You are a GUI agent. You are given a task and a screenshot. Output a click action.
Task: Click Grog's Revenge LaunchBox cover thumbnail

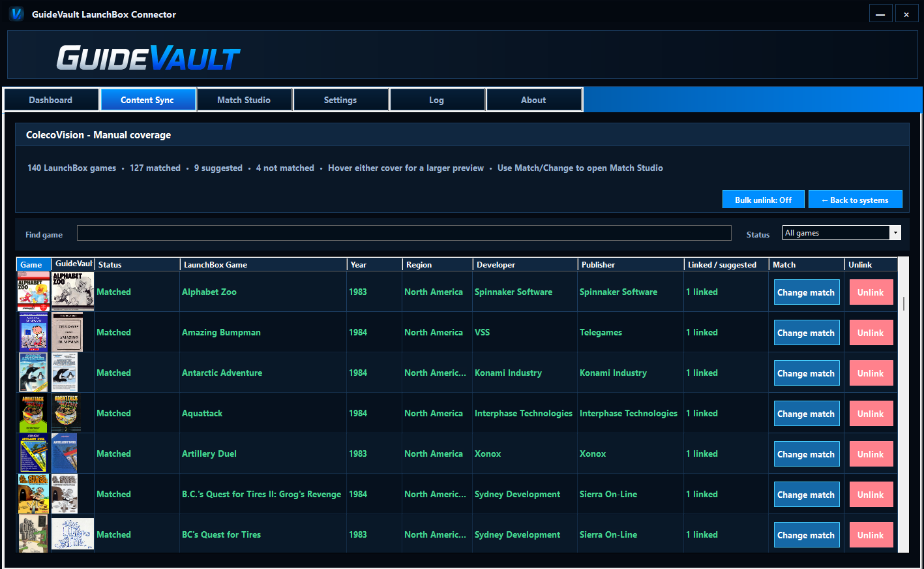point(33,494)
